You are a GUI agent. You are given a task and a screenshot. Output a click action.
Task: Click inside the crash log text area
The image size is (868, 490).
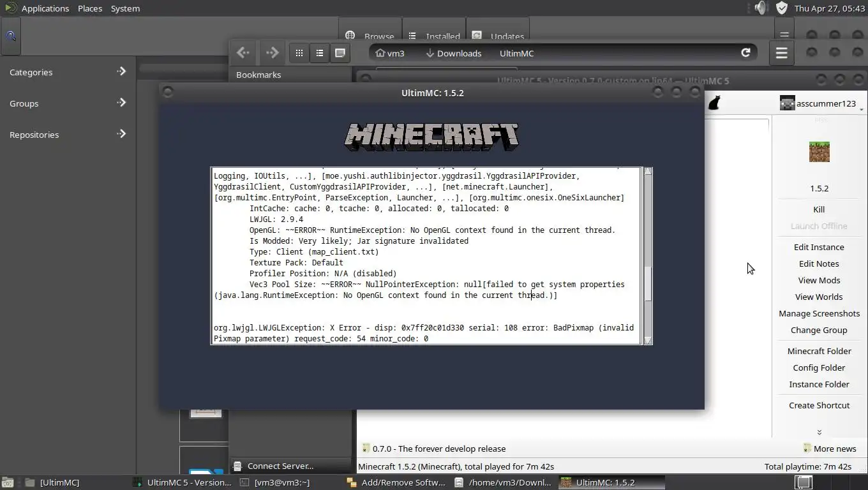tap(426, 256)
